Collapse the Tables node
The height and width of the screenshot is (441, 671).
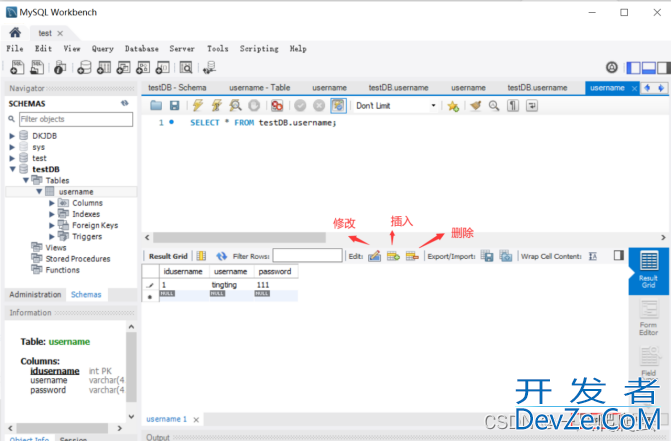26,181
